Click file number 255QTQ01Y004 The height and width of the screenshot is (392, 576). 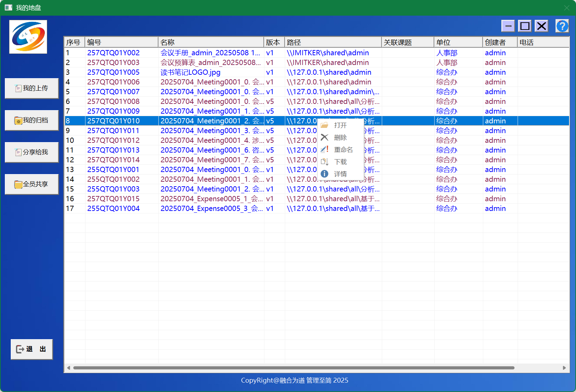(113, 209)
